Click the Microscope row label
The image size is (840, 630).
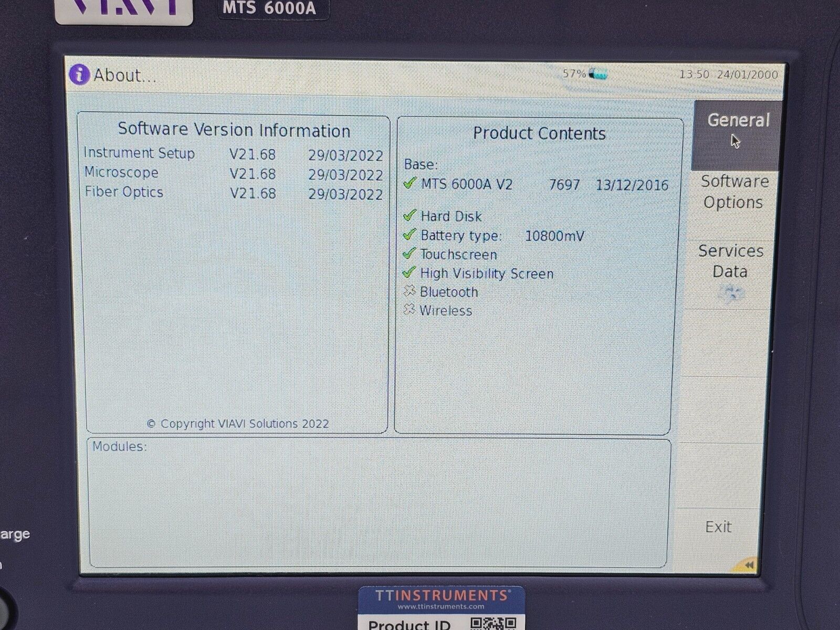coord(121,172)
